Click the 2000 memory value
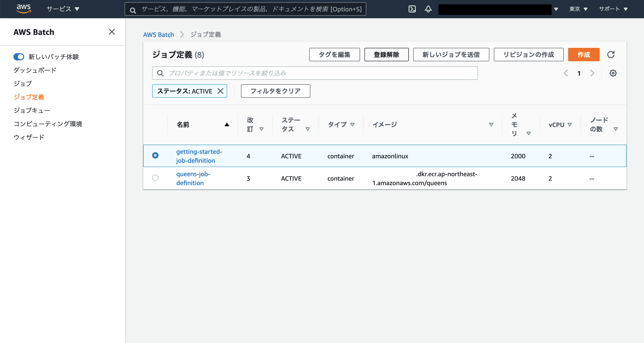This screenshot has height=343, width=644. pos(518,156)
